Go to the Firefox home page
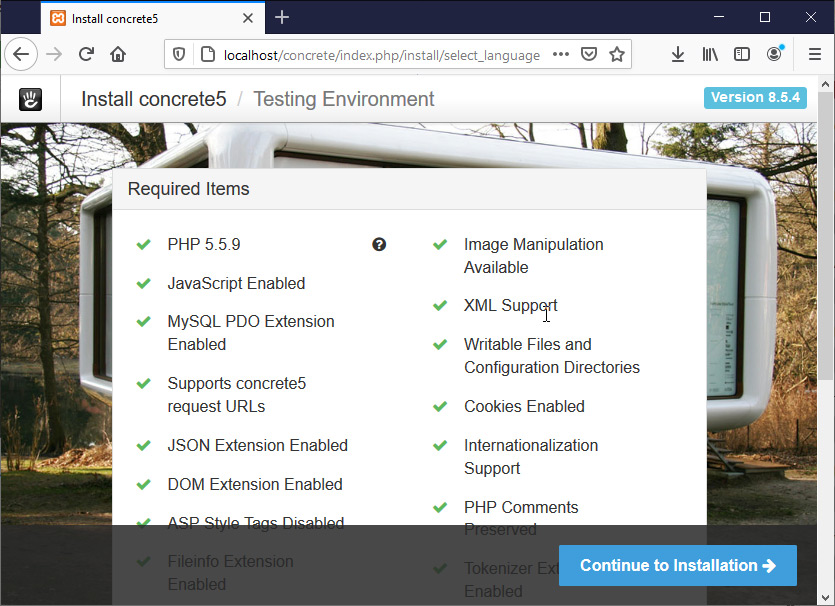Screen dimensions: 835x606 [118, 55]
